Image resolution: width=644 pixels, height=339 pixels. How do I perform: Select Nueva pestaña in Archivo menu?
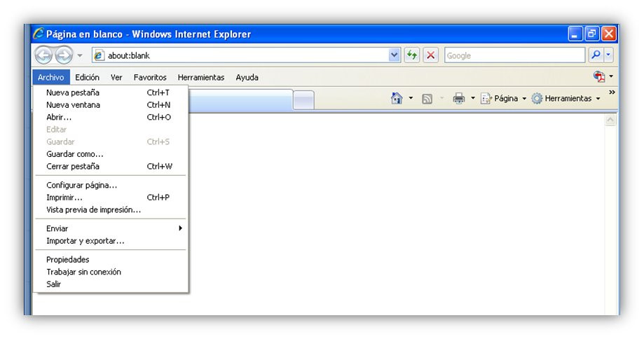[111, 92]
